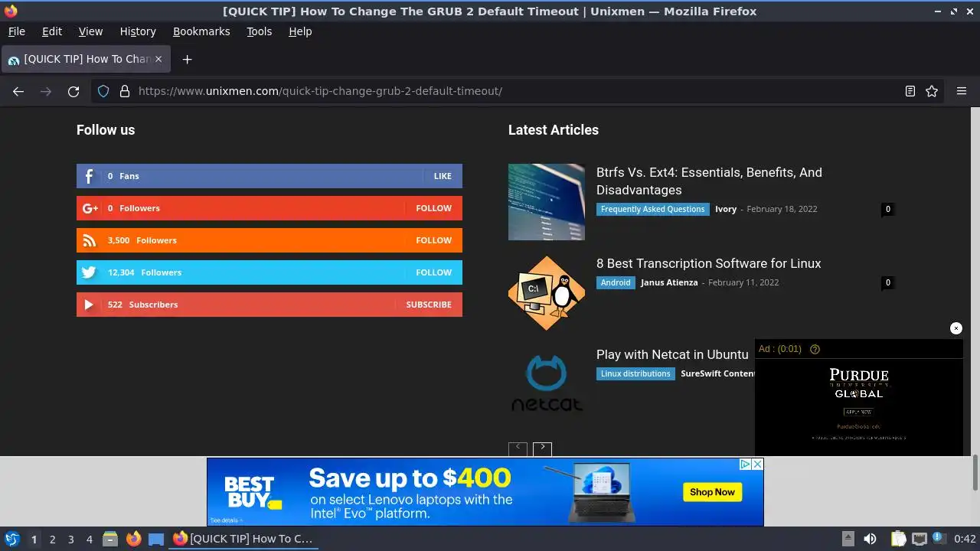Click FOLLOW on the Google Plus row

click(x=433, y=208)
